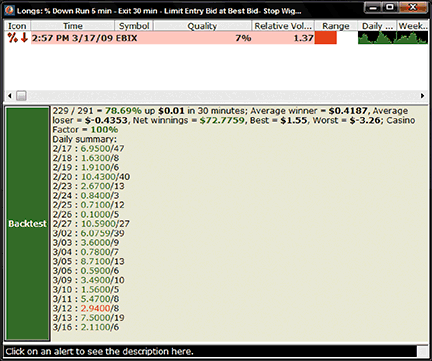Click the Week column header
This screenshot has width=432, height=361.
point(413,26)
